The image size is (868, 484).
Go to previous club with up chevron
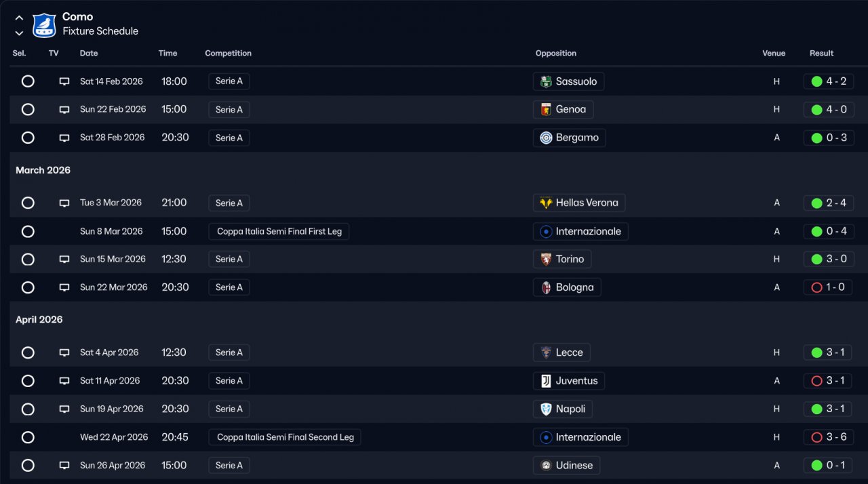19,18
